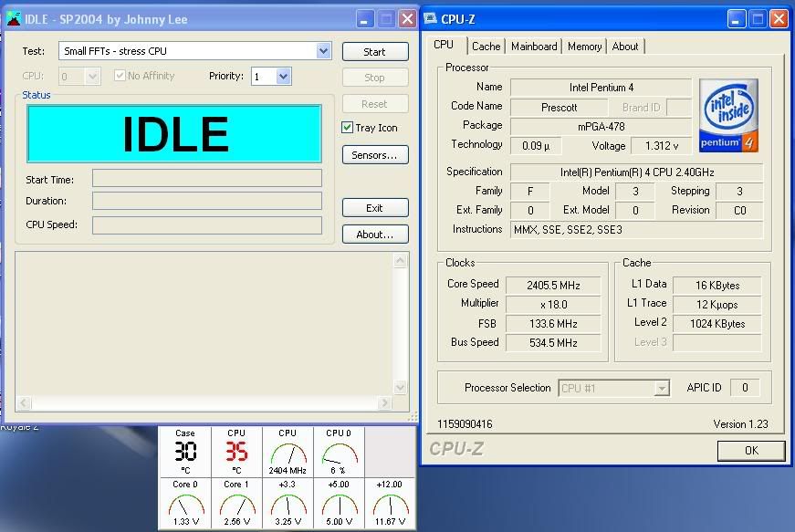Click the log horizontal scroll right arrow

tap(384, 402)
